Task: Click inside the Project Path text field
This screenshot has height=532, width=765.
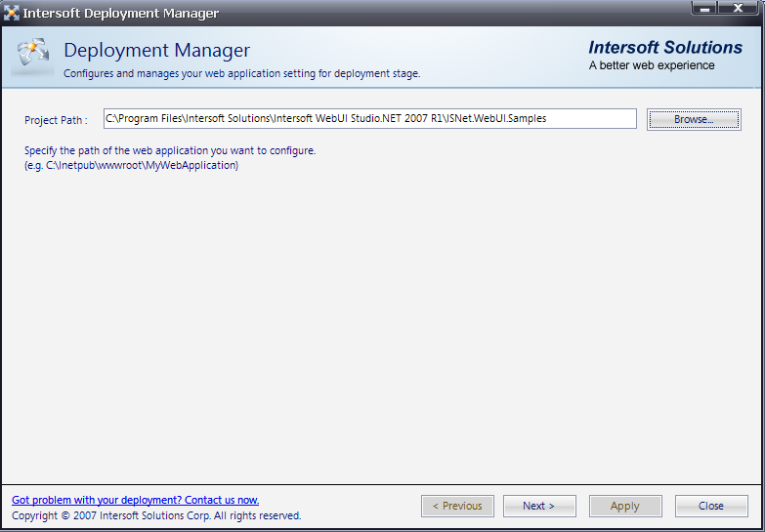Action: click(x=369, y=119)
